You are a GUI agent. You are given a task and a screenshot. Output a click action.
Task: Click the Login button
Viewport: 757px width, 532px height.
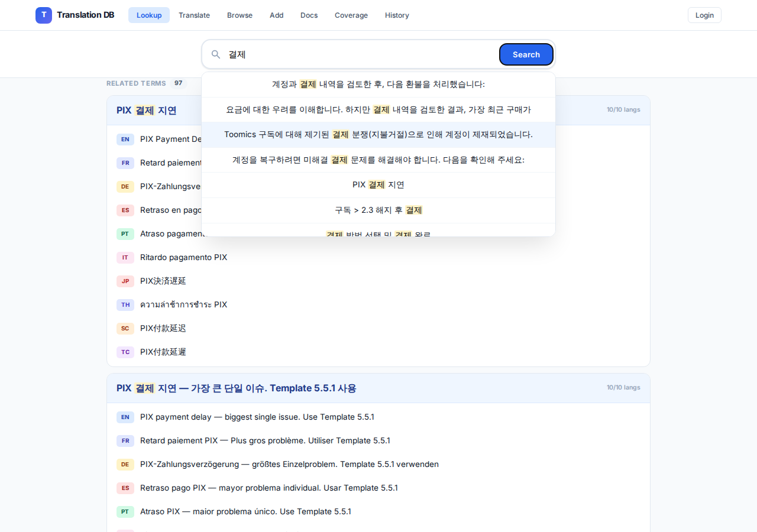point(704,15)
